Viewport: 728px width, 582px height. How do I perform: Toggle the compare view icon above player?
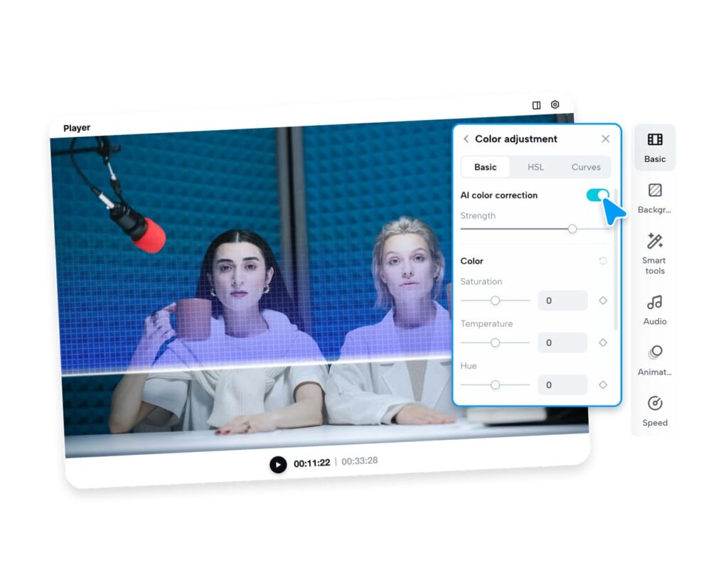click(x=537, y=105)
